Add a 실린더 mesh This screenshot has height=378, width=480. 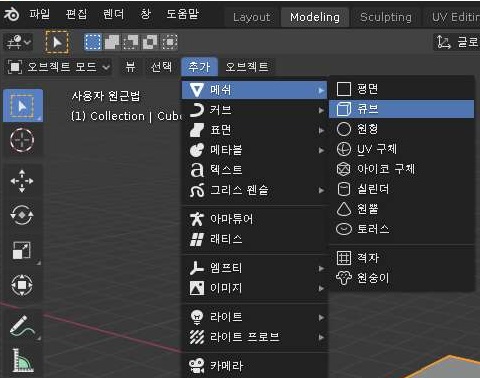pos(401,189)
